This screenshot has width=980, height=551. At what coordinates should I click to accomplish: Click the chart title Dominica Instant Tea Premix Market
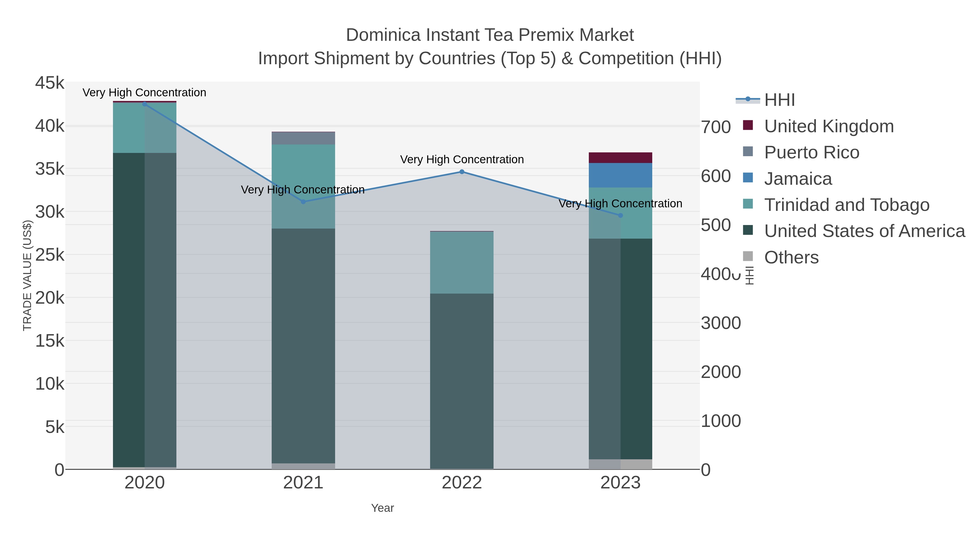point(490,35)
